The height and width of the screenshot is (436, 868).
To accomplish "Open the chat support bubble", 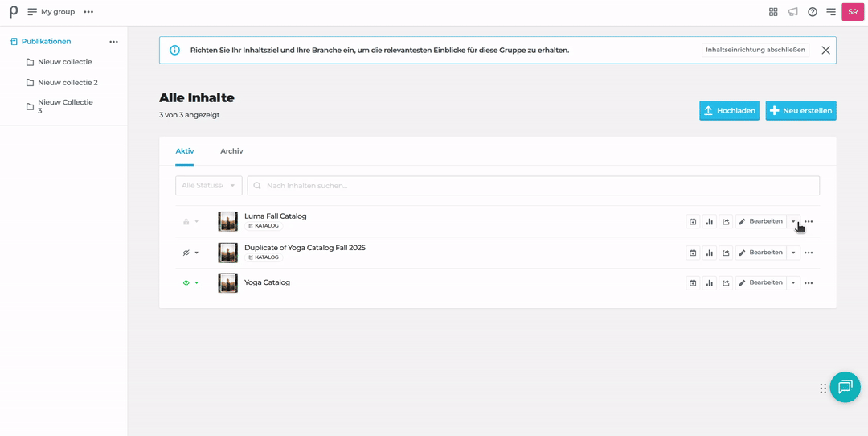I will 845,387.
